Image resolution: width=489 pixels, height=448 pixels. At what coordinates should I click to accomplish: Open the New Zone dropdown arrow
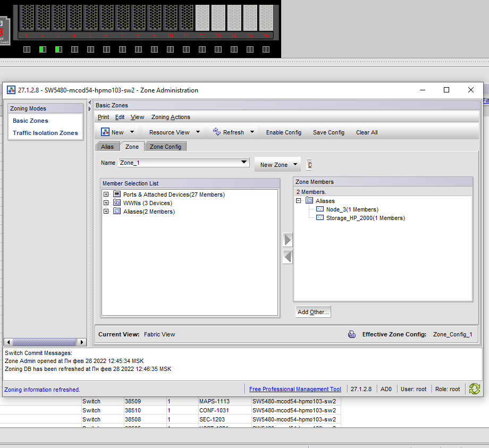[295, 164]
